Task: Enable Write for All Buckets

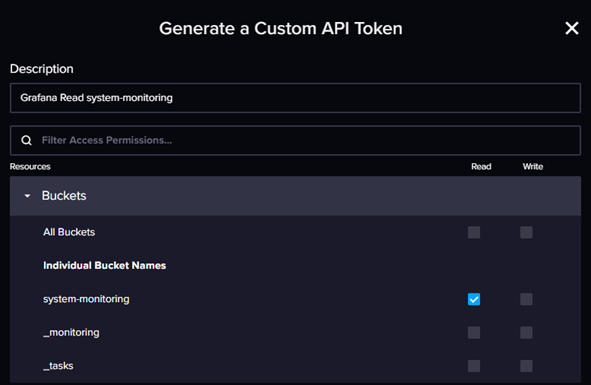Action: tap(526, 232)
